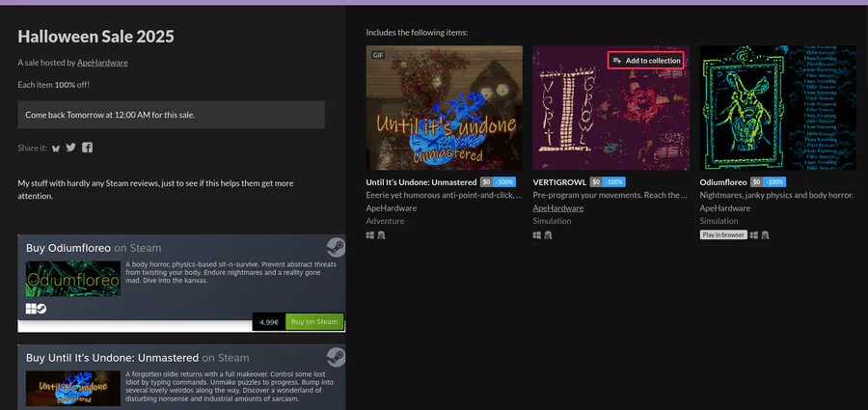Screen dimensions: 868x410
Task: Click the Buy on Steam button for Odiumfloreo
Action: pos(314,322)
